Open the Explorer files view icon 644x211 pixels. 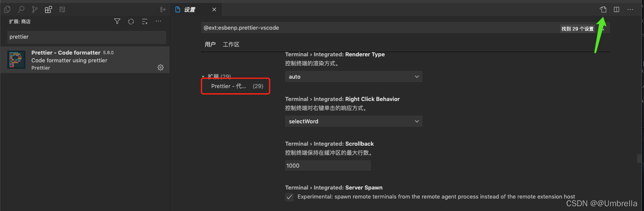pyautogui.click(x=7, y=9)
